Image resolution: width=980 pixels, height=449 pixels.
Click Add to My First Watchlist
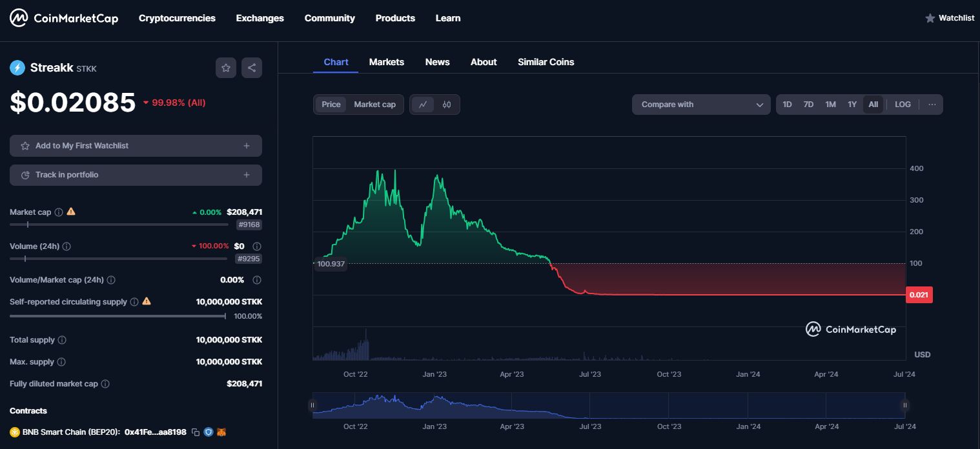click(136, 146)
